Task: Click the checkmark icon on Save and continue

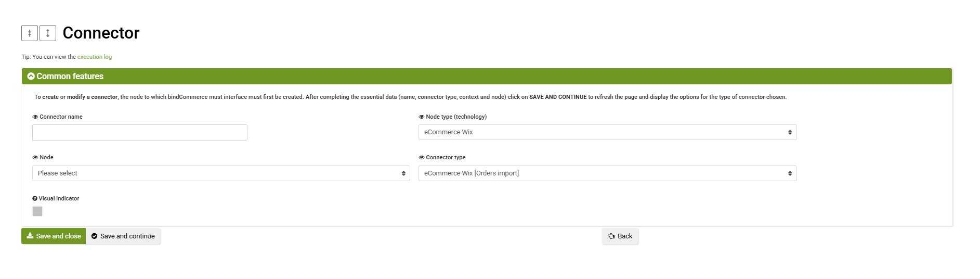Action: [x=94, y=236]
